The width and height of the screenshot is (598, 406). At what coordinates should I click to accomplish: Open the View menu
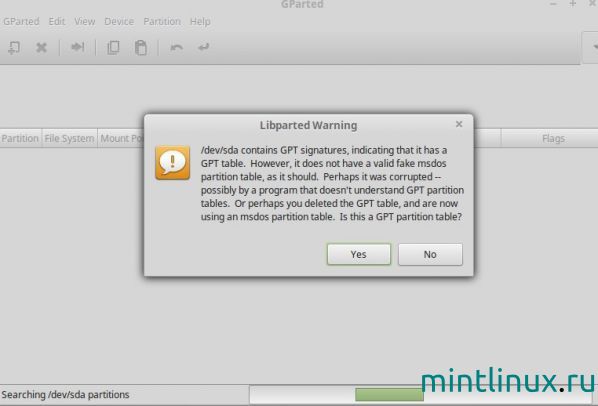85,21
